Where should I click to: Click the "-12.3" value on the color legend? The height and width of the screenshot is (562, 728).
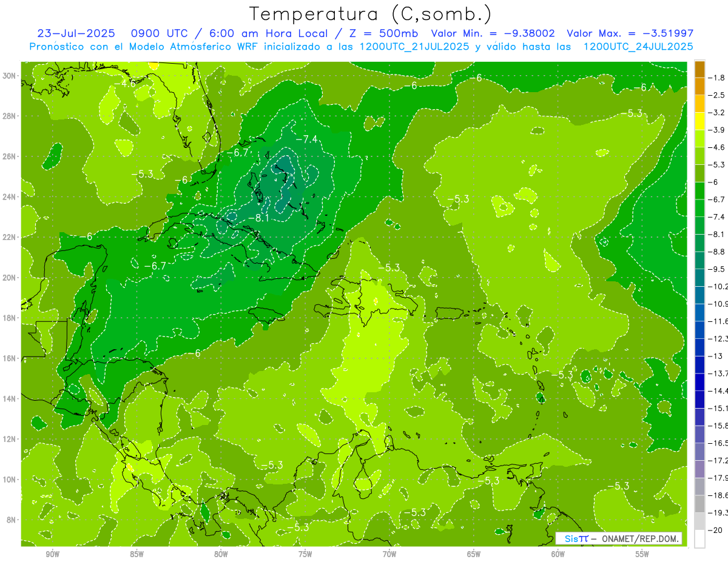pyautogui.click(x=718, y=338)
